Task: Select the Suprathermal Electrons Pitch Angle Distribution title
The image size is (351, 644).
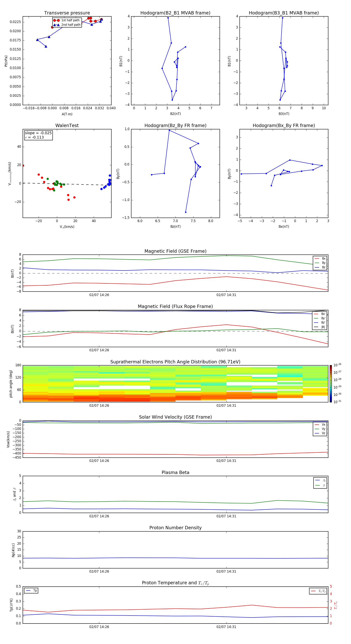Action: pyautogui.click(x=175, y=362)
